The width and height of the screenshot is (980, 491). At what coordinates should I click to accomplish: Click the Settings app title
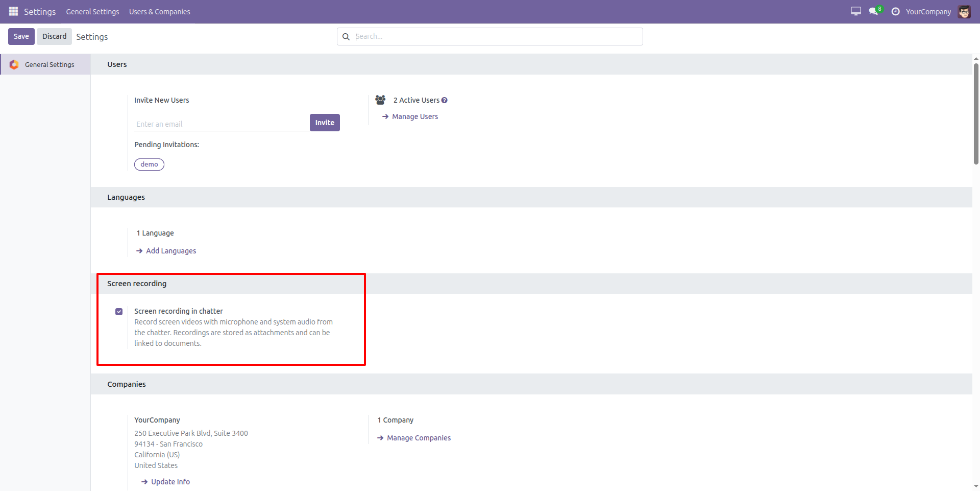(40, 12)
